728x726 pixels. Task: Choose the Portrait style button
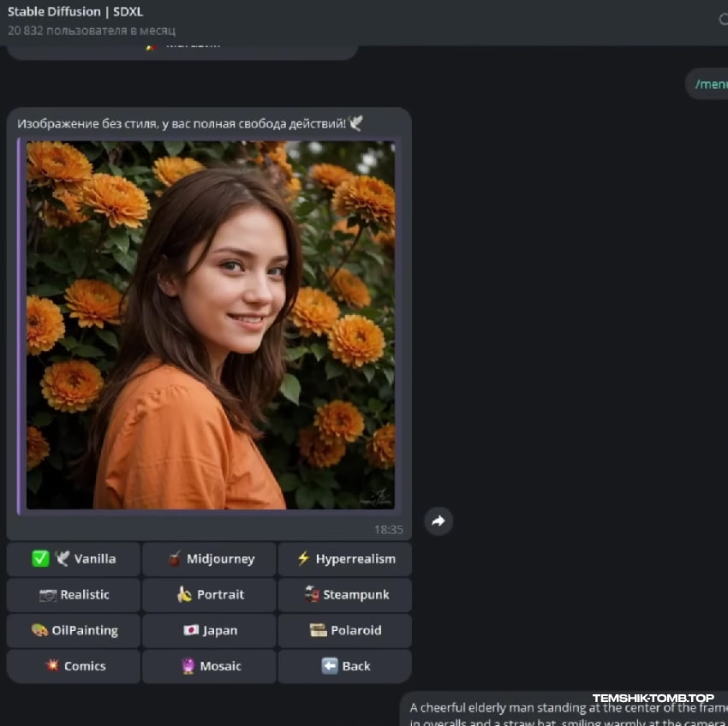click(209, 595)
